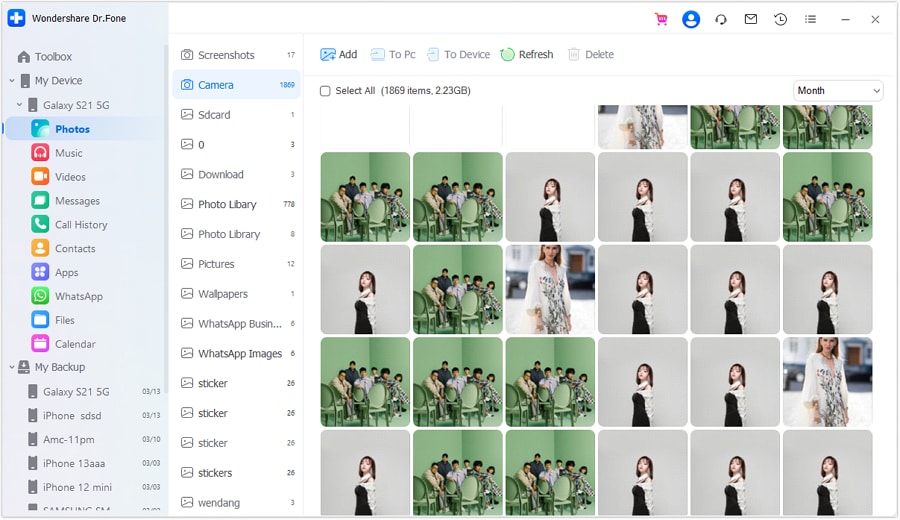The image size is (900, 520).
Task: Open the Sdcard album
Action: coord(237,115)
